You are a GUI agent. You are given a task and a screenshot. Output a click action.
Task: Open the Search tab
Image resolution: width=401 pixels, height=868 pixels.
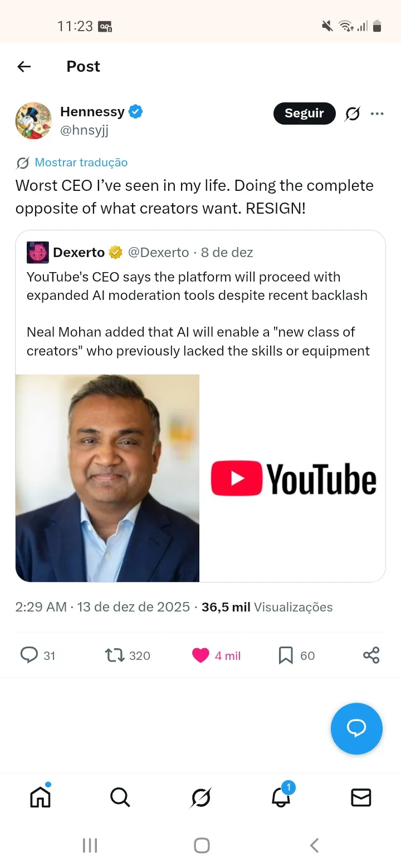click(120, 798)
